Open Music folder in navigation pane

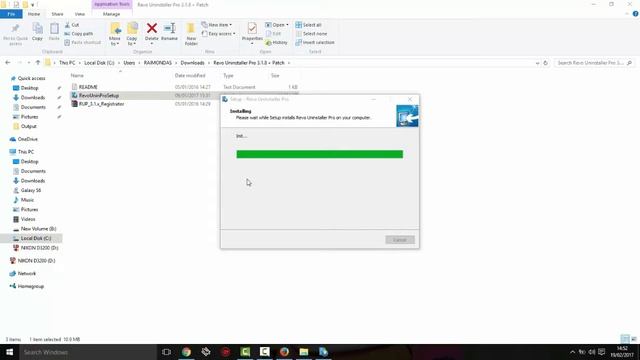[27, 200]
